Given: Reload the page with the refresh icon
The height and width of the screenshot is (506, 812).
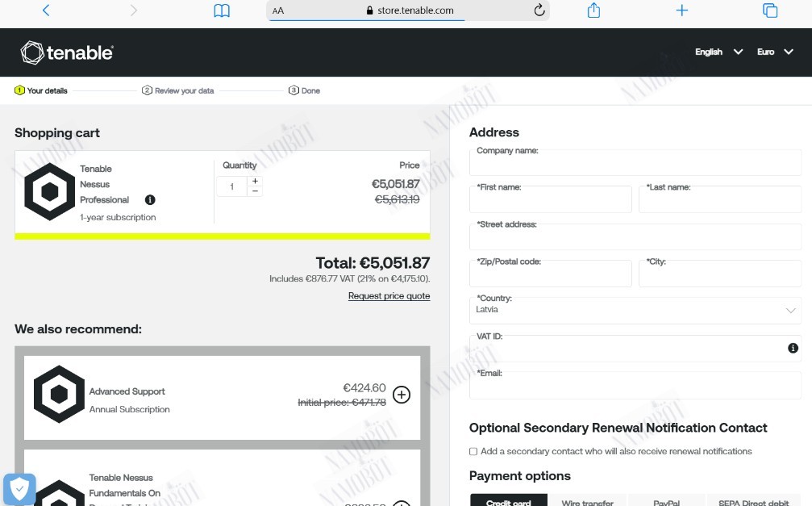Looking at the screenshot, I should (539, 10).
